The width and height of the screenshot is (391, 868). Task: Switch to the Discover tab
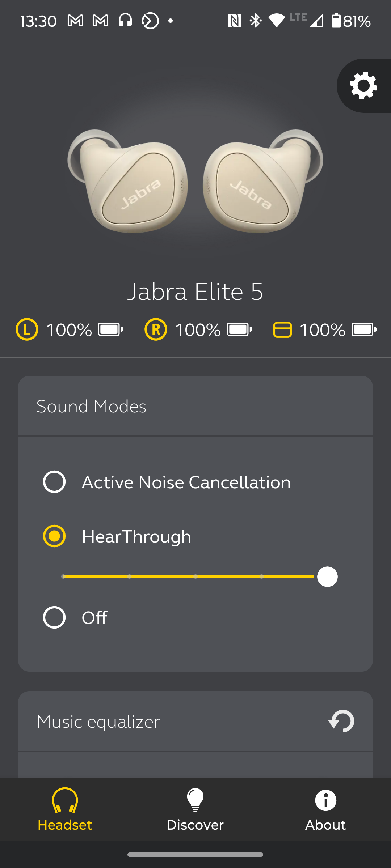(195, 809)
